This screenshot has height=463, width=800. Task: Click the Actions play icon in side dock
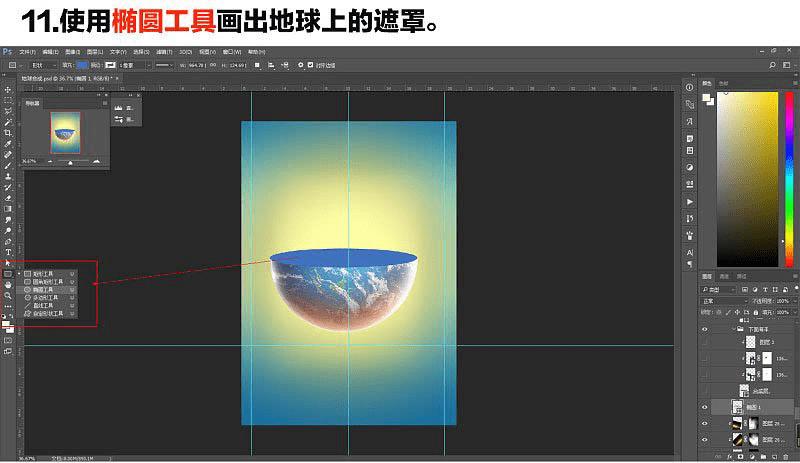click(x=690, y=202)
